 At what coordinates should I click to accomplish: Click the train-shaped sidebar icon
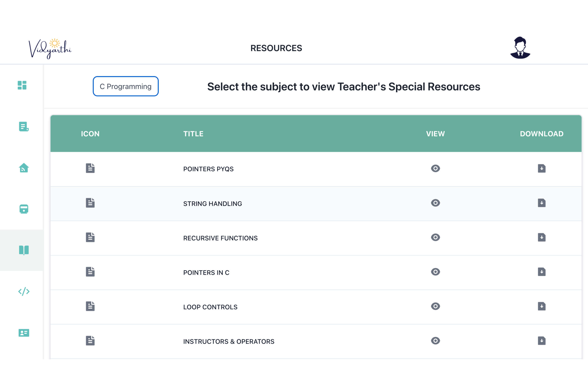coord(24,209)
